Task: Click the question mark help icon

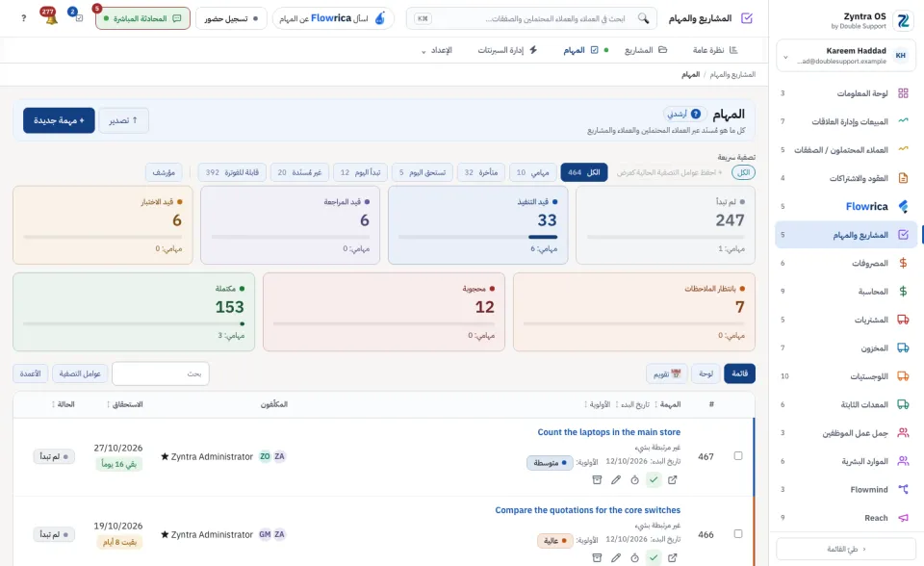Action: 23,18
